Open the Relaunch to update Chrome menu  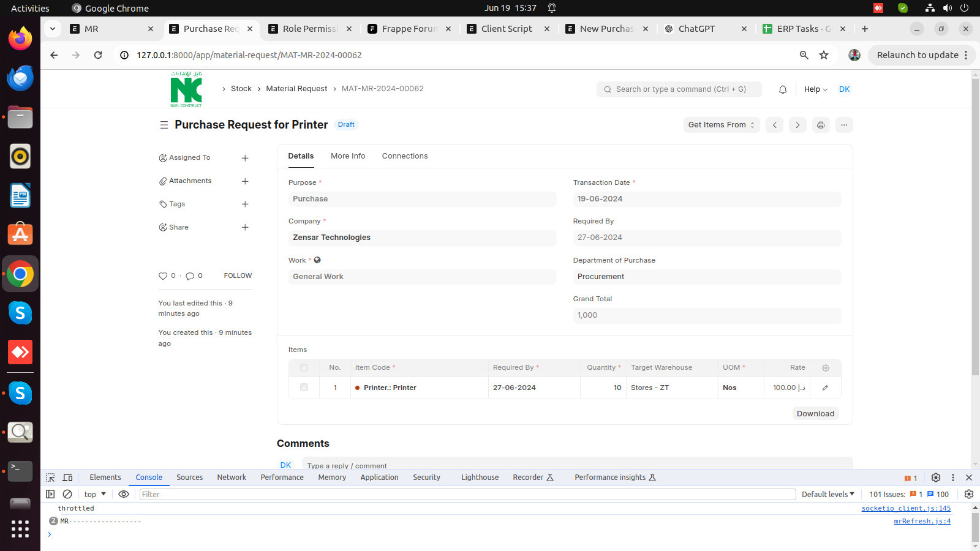click(922, 55)
